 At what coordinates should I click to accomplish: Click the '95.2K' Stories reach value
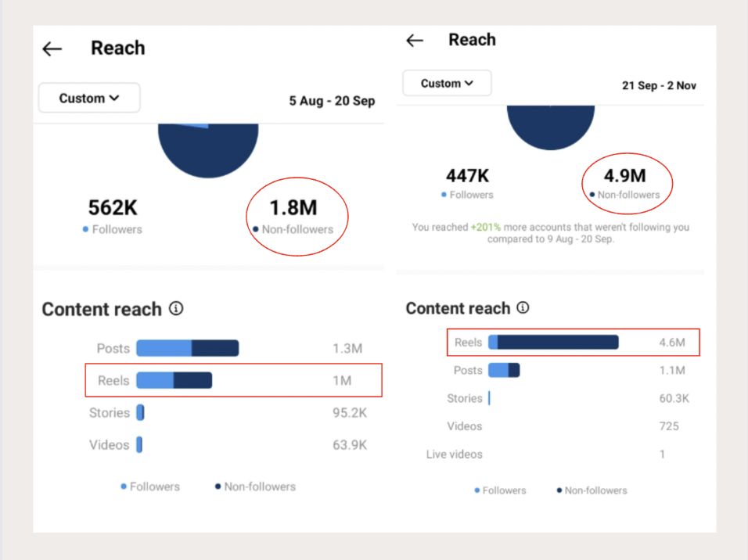tap(350, 413)
